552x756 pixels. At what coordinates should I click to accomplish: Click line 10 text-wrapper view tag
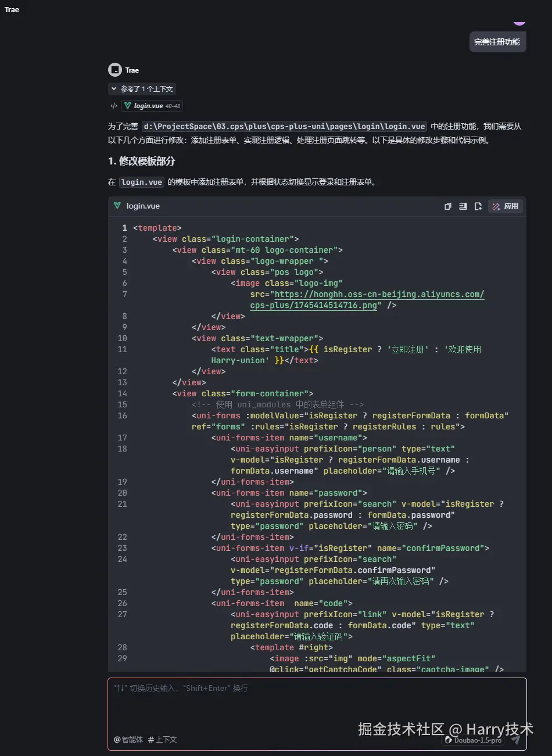point(257,338)
